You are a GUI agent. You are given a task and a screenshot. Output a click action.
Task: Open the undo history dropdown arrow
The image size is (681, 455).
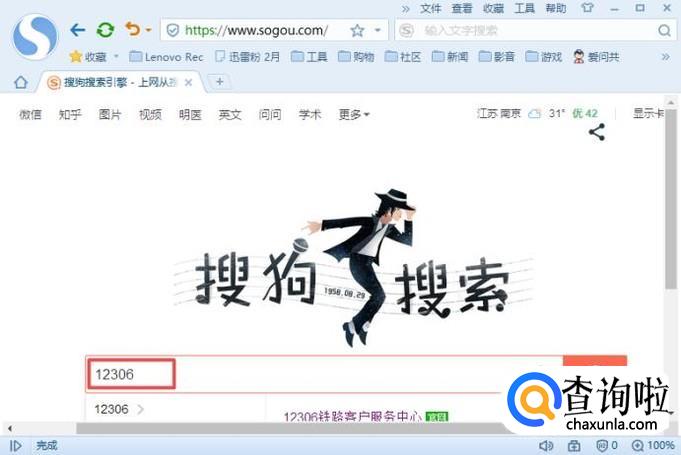click(x=149, y=30)
